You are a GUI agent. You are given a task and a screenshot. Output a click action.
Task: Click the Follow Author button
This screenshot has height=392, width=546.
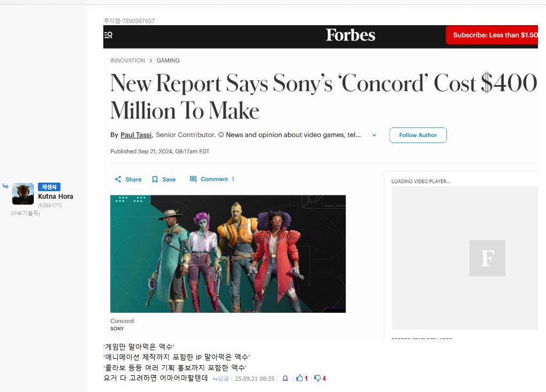tap(418, 135)
